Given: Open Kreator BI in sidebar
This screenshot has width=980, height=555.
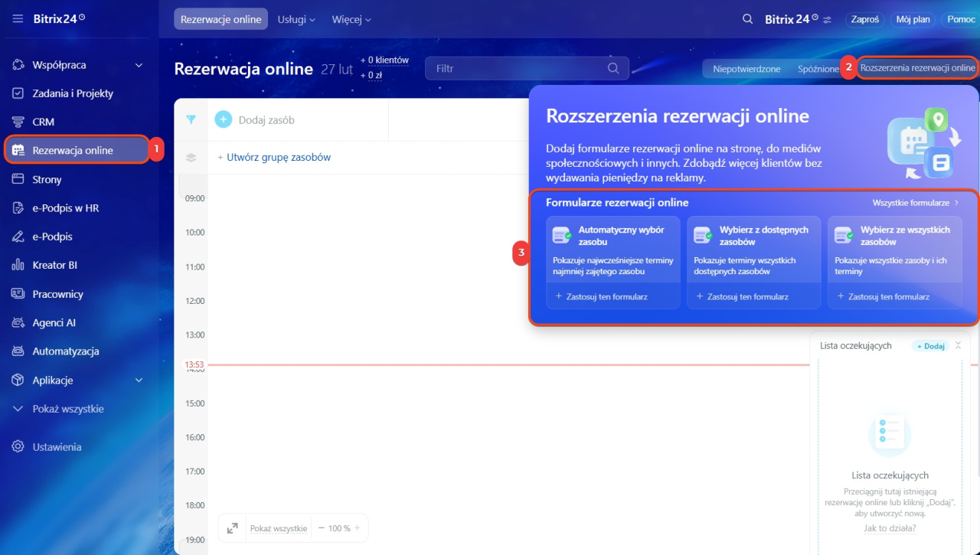Looking at the screenshot, I should coord(54,265).
